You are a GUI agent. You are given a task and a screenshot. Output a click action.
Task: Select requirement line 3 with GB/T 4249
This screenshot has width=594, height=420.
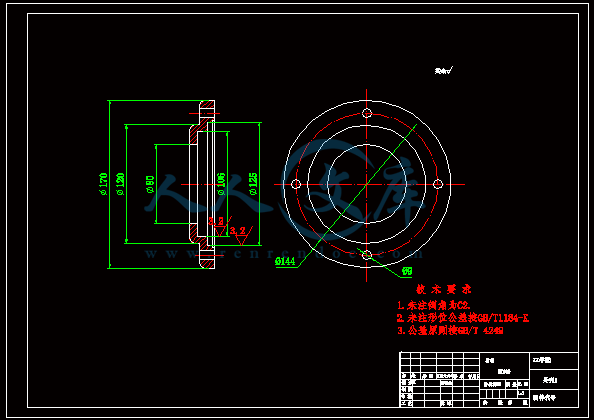(450, 331)
